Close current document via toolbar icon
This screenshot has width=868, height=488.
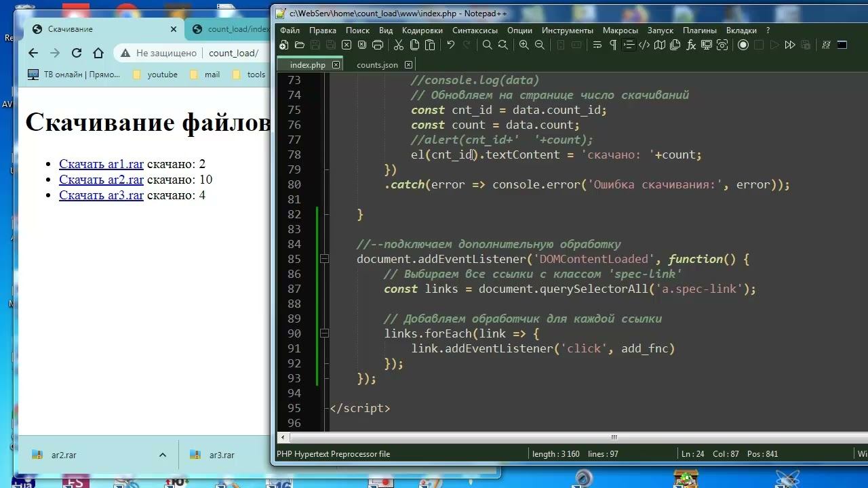[x=346, y=45]
